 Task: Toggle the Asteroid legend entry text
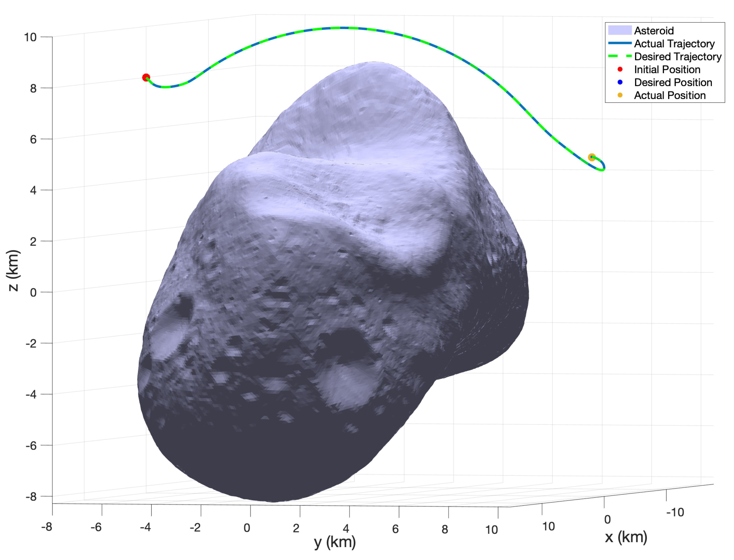[x=654, y=31]
